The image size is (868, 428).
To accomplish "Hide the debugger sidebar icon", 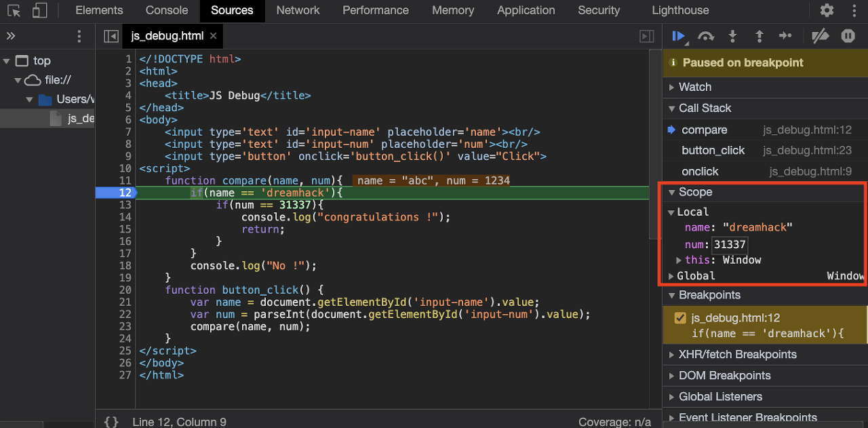I will pyautogui.click(x=647, y=36).
